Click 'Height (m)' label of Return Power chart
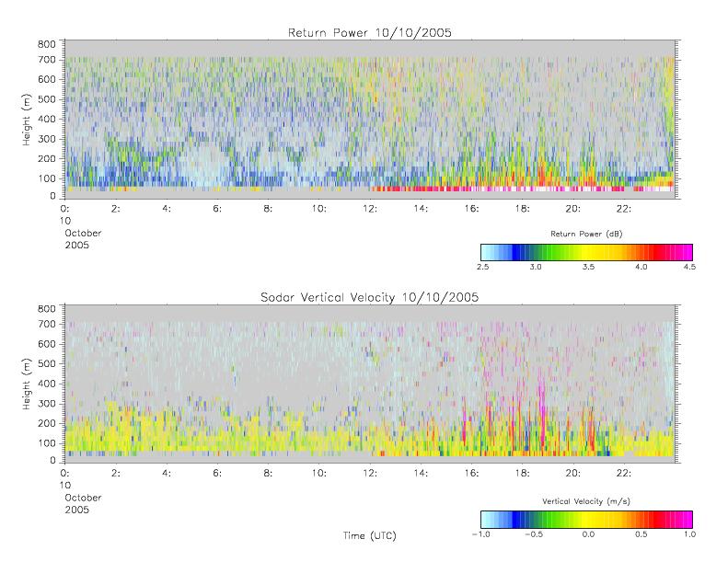 [26, 120]
